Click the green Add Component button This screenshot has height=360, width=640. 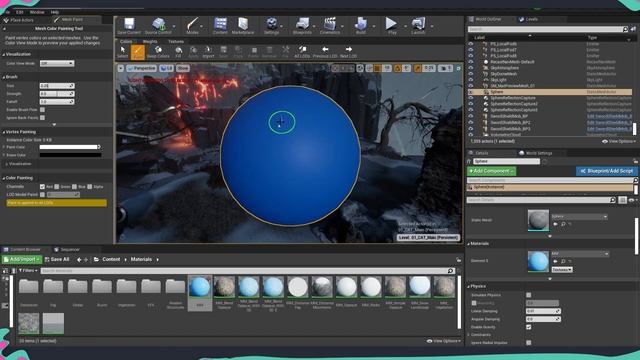[491, 171]
